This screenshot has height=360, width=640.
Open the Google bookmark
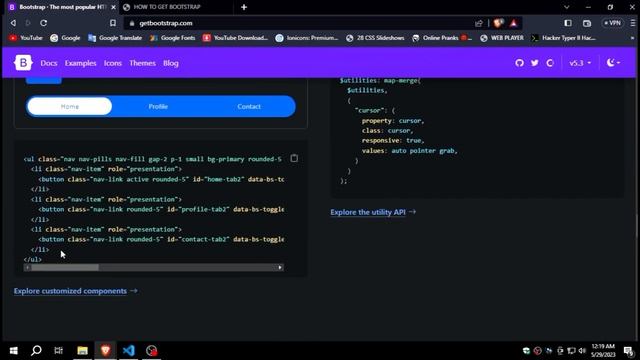pos(65,38)
